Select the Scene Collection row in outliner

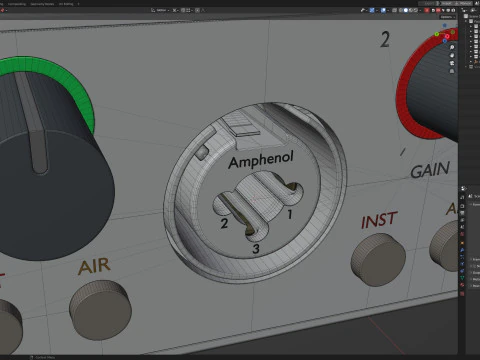[473, 16]
